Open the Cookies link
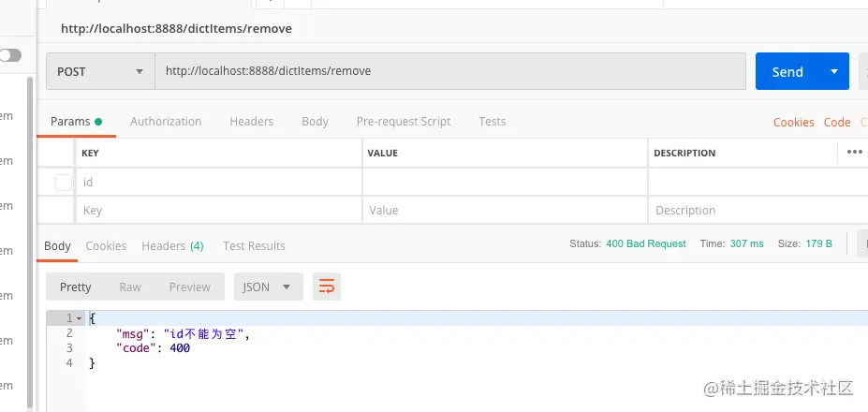The image size is (868, 412). tap(793, 123)
